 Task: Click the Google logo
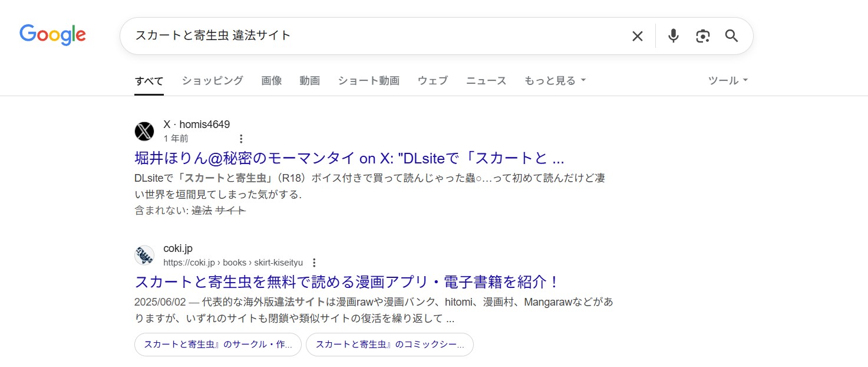[x=52, y=35]
